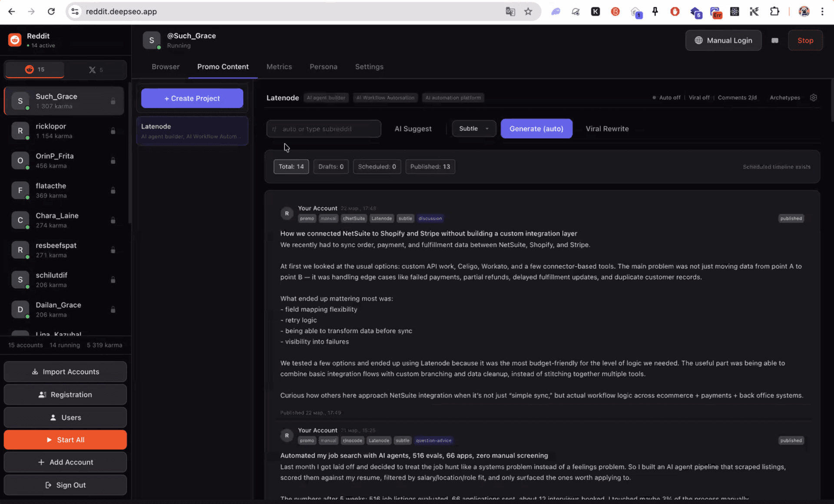Switch to the Metrics tab

(279, 67)
